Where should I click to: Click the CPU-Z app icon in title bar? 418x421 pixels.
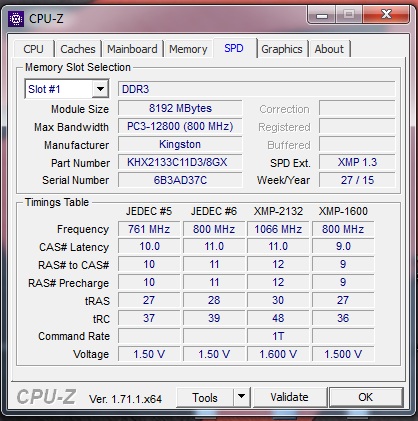[16, 19]
